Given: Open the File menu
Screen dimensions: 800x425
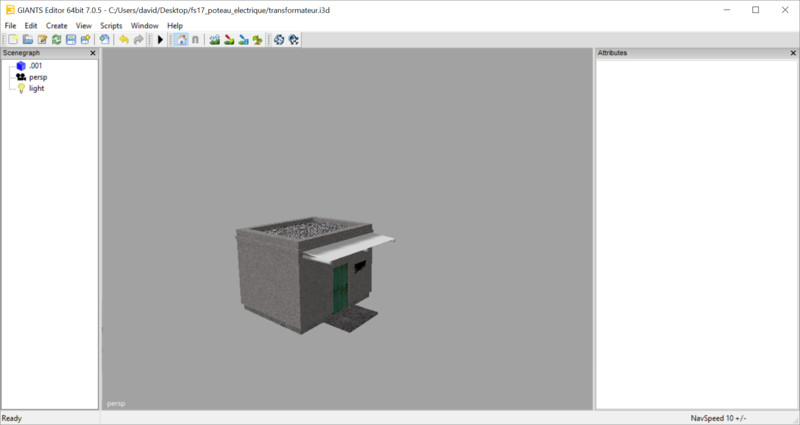Looking at the screenshot, I should [11, 25].
